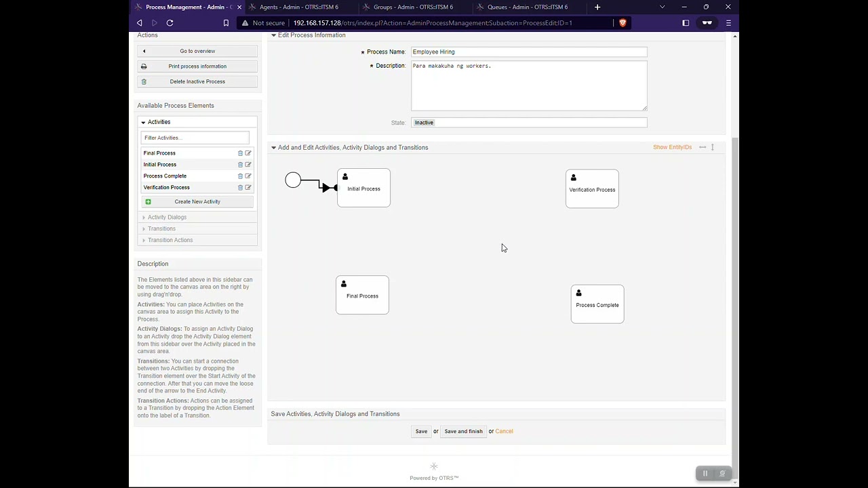The height and width of the screenshot is (488, 868).
Task: Click in the Description text area
Action: (529, 85)
